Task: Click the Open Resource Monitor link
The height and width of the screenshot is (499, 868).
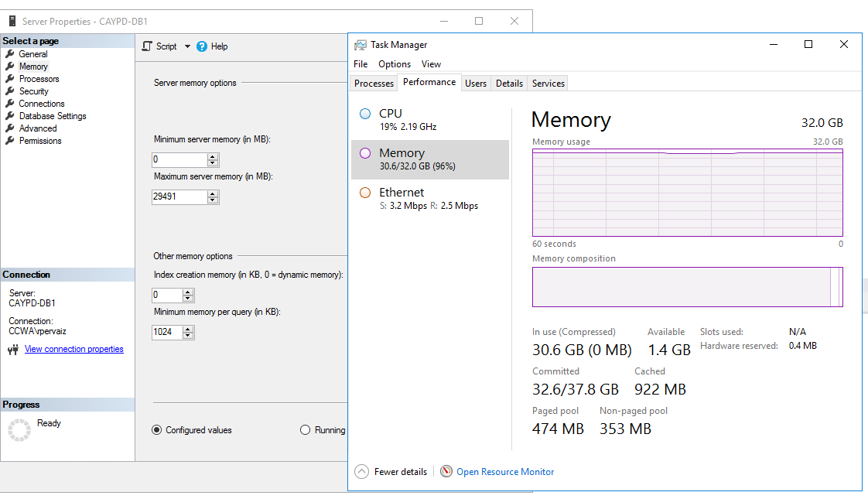Action: point(505,472)
